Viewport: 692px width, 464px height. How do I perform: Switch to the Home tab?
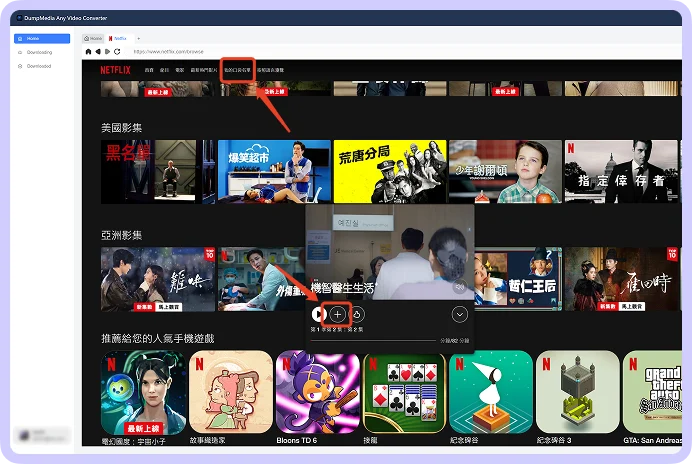93,38
